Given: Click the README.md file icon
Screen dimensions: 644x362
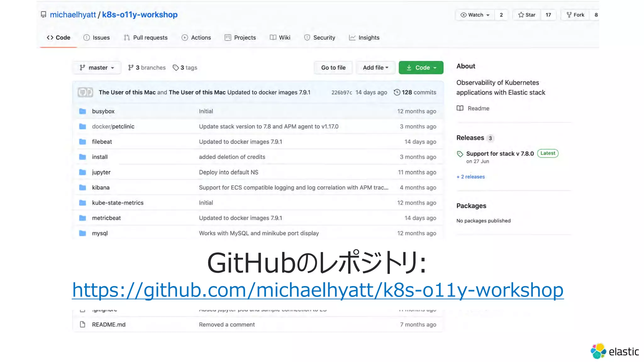Looking at the screenshot, I should point(82,324).
